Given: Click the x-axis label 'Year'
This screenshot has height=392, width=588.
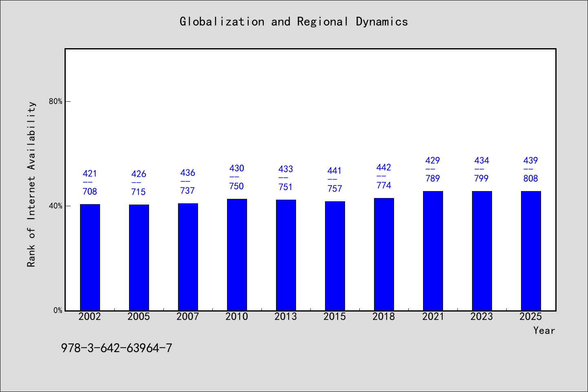Looking at the screenshot, I should click(x=544, y=330).
